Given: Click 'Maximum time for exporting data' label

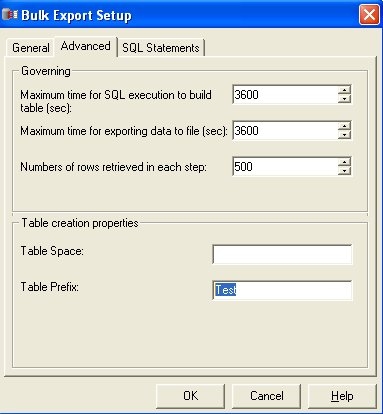Looking at the screenshot, I should [x=124, y=131].
